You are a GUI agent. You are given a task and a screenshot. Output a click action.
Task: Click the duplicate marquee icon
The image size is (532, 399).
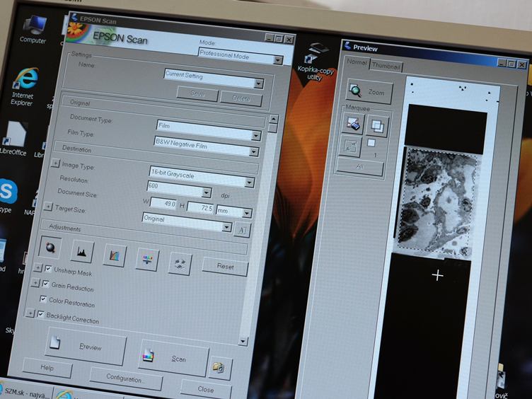pyautogui.click(x=377, y=126)
